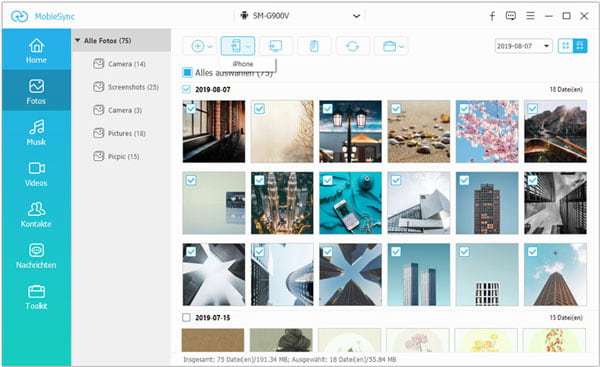Open Kontakte in the sidebar
Image resolution: width=600 pixels, height=367 pixels.
click(36, 215)
